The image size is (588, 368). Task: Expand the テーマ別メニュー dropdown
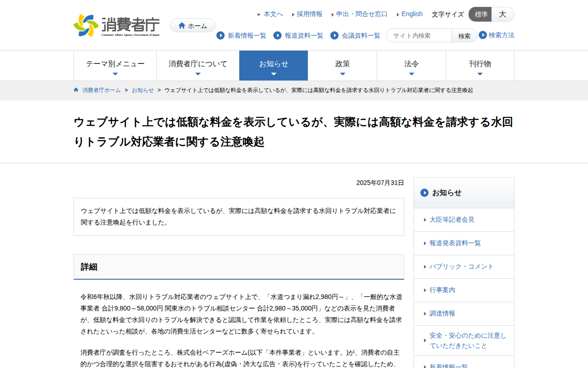[115, 65]
